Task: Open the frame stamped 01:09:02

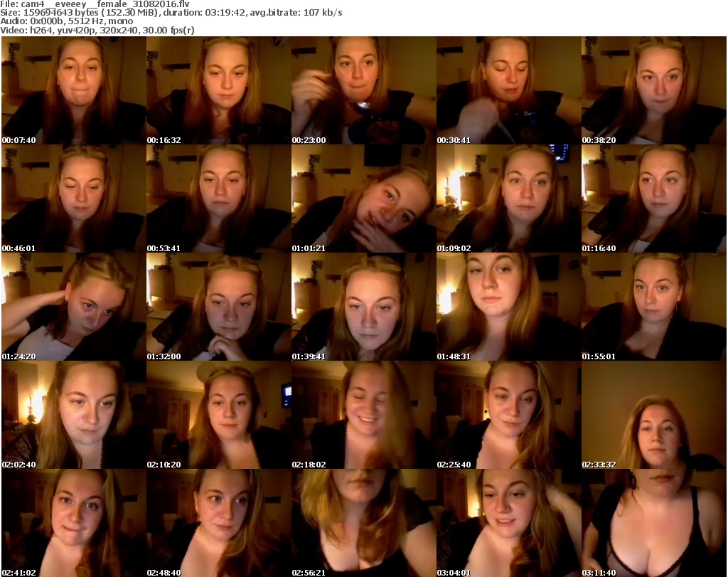Action: click(508, 198)
